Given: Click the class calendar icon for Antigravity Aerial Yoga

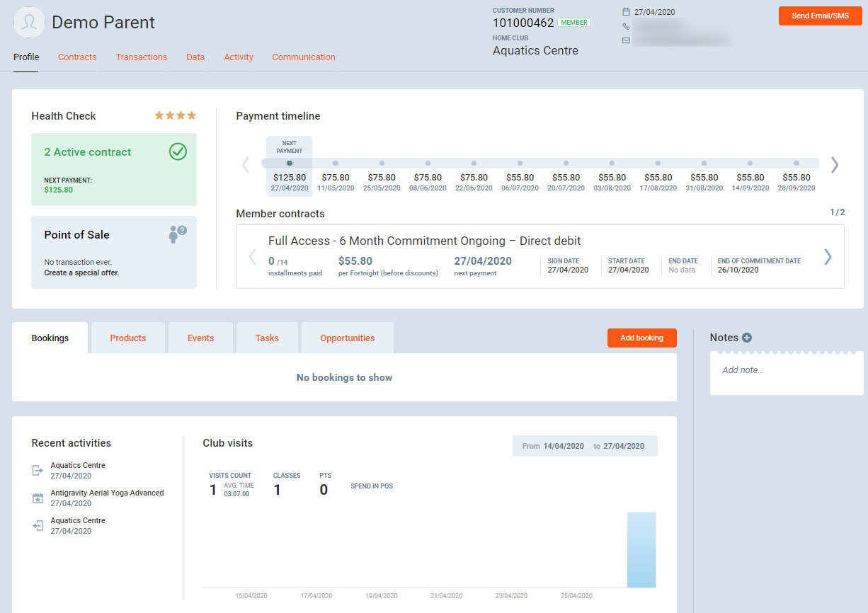Looking at the screenshot, I should [38, 498].
